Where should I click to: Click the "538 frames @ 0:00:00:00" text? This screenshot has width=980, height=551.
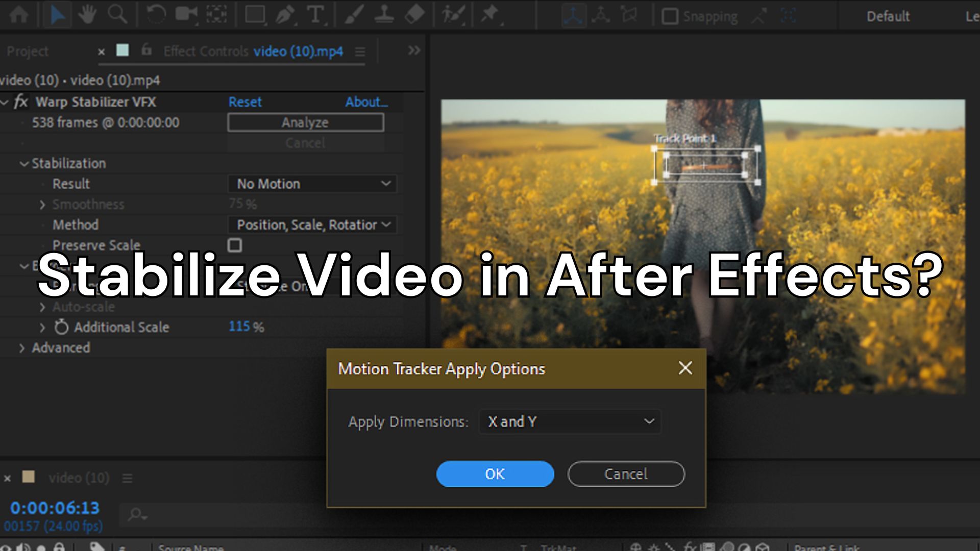(x=106, y=122)
